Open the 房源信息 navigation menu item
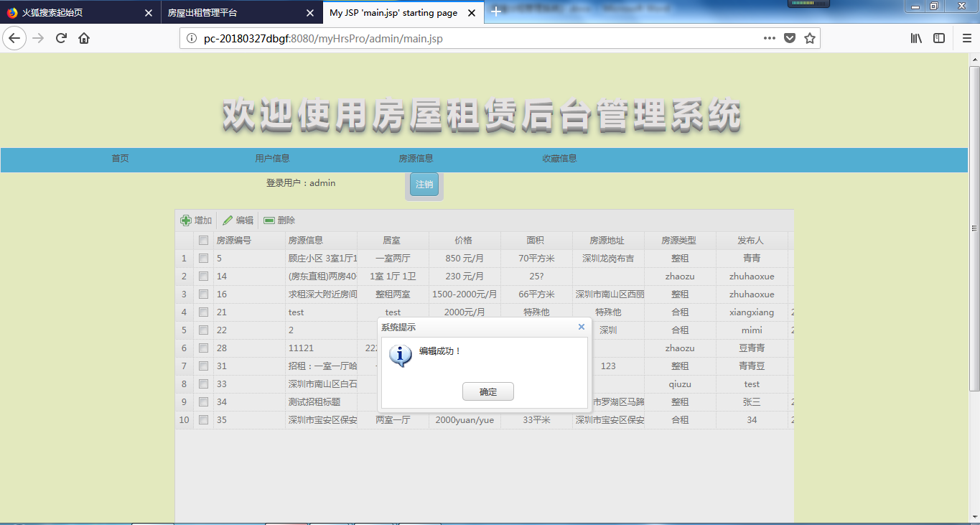Viewport: 980px width, 525px height. (416, 159)
